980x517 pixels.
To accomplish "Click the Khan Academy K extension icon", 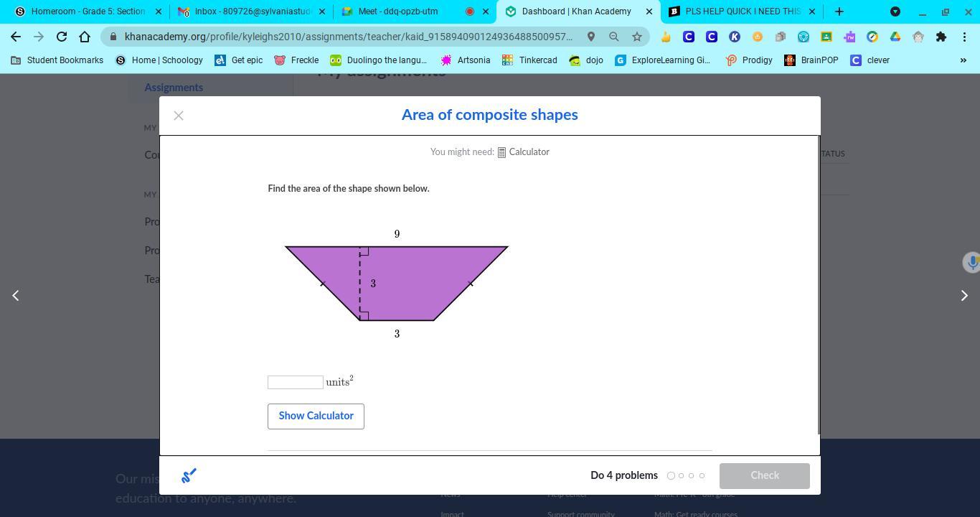I will coord(735,37).
